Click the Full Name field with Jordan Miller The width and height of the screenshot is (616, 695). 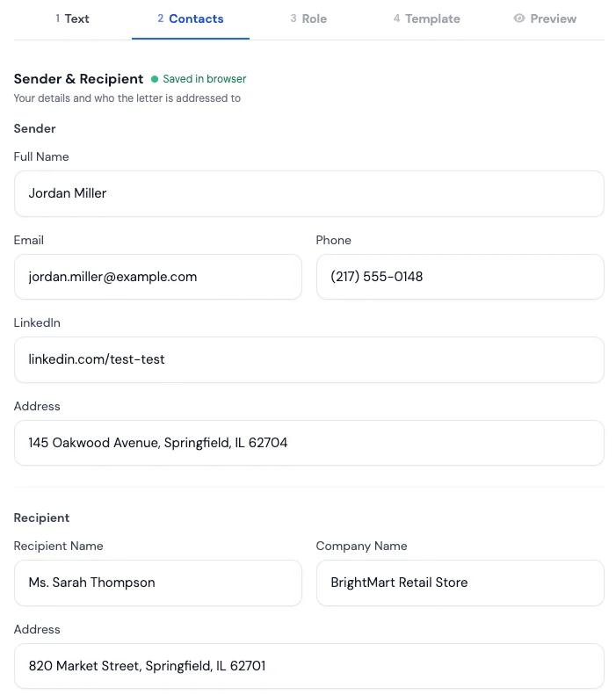(309, 193)
